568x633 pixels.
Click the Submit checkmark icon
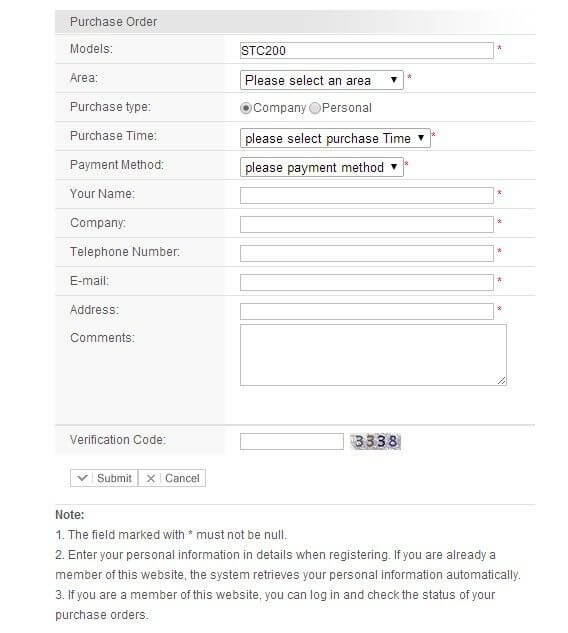click(82, 478)
